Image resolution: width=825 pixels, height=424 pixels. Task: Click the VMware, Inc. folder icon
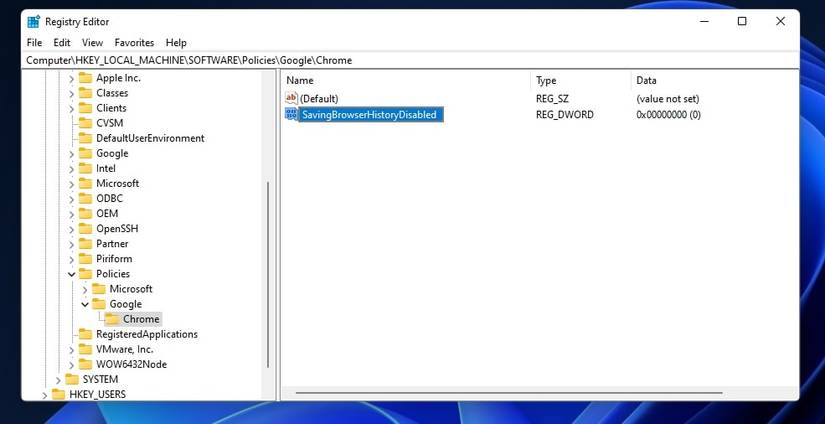85,349
